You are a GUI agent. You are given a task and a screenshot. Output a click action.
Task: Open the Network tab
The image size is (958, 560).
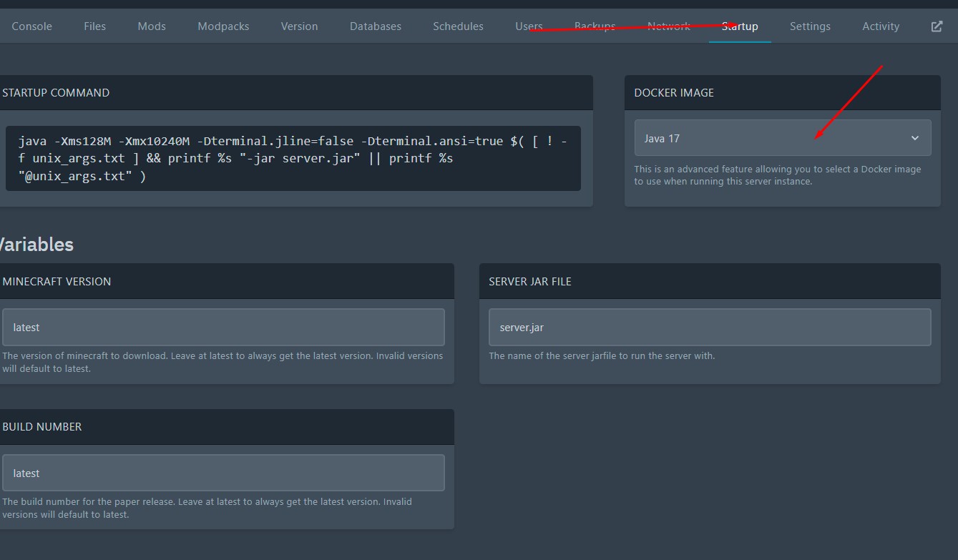coord(669,26)
